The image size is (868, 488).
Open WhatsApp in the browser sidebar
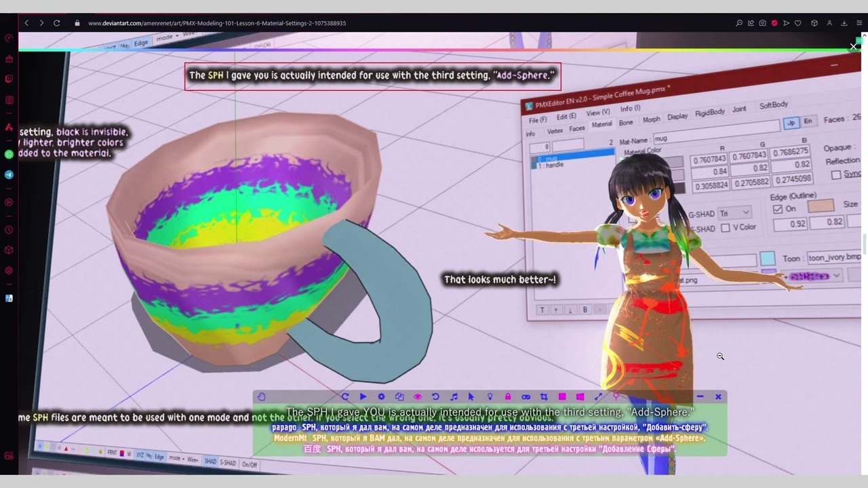click(9, 155)
